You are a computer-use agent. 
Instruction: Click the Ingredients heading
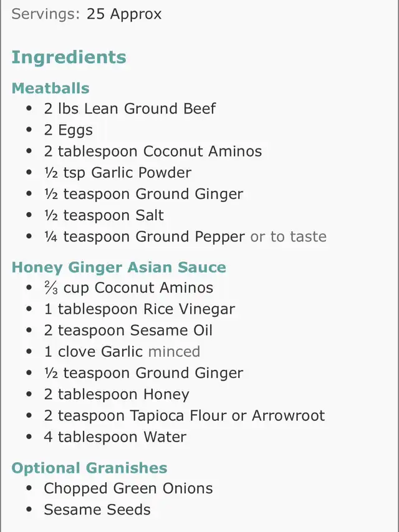pyautogui.click(x=69, y=57)
